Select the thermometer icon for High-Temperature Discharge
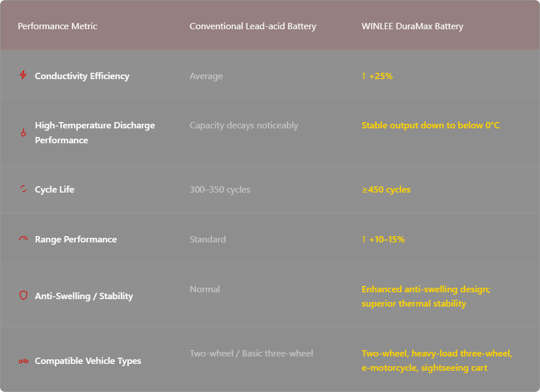 point(22,132)
